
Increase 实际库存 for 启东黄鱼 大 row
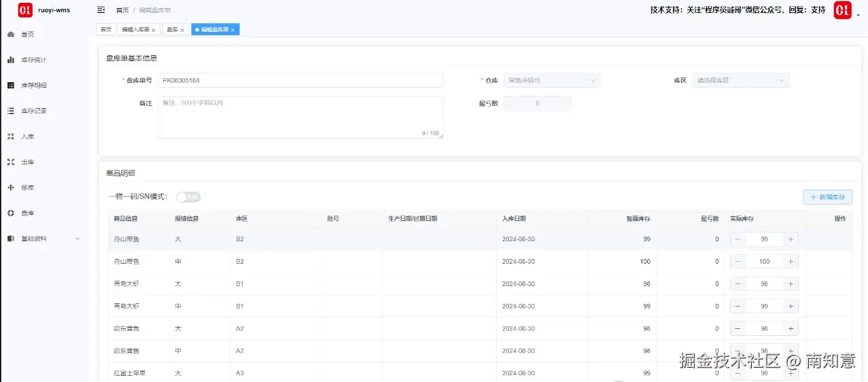791,328
